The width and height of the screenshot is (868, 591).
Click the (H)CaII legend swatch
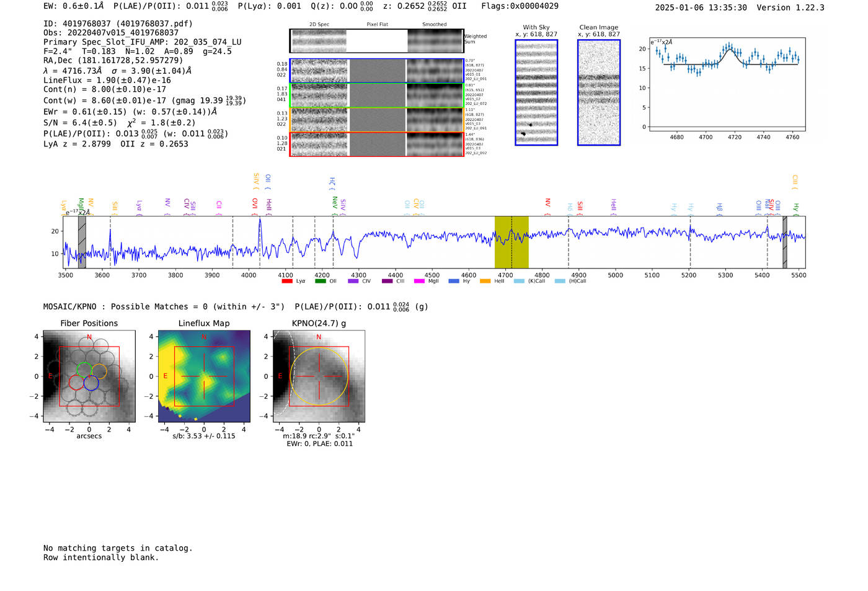[x=560, y=281]
